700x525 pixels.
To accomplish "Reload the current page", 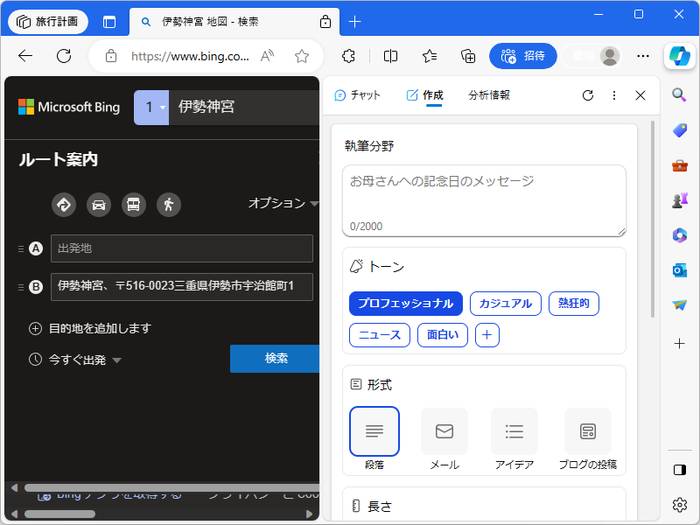I will point(64,56).
